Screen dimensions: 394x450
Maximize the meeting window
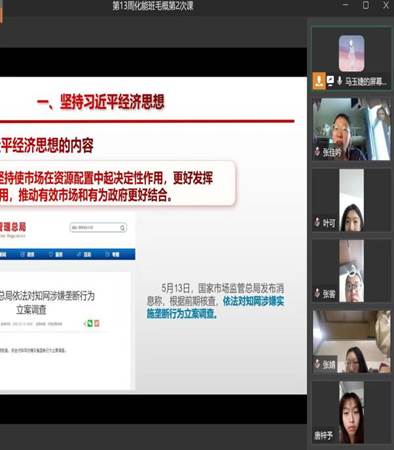[366, 5]
